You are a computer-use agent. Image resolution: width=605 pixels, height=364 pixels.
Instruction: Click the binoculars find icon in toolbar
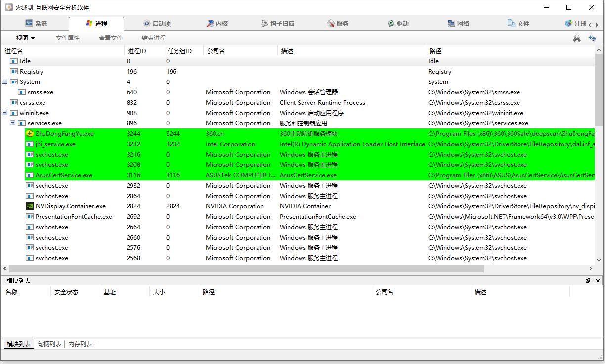(576, 38)
